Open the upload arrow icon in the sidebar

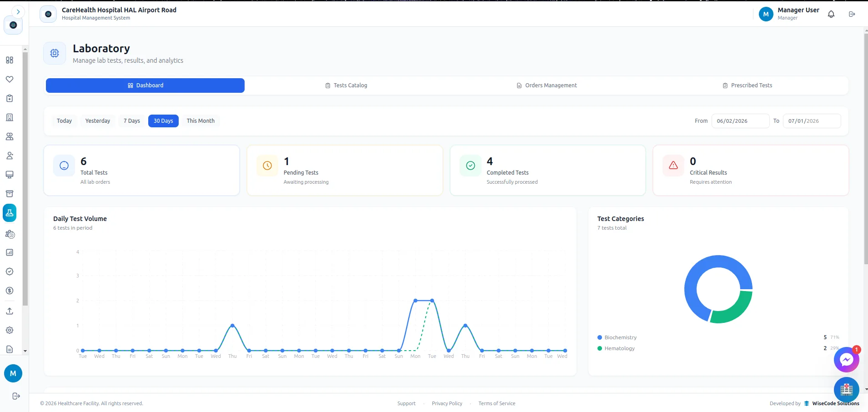pos(10,311)
